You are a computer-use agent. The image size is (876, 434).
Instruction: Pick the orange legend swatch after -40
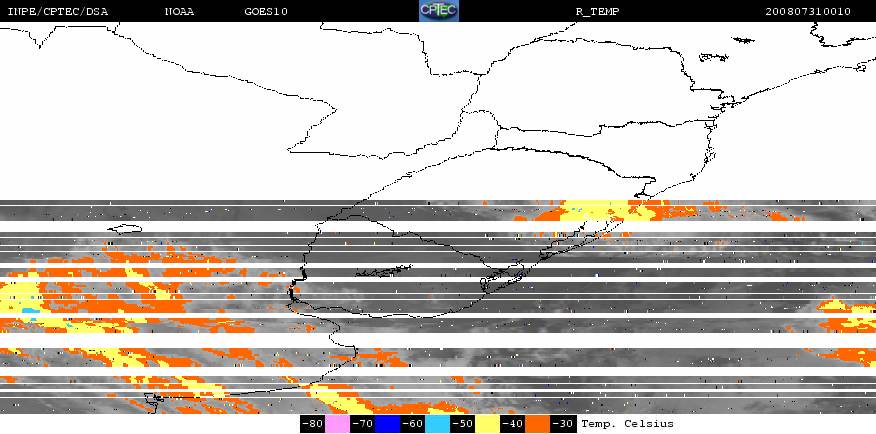click(537, 424)
